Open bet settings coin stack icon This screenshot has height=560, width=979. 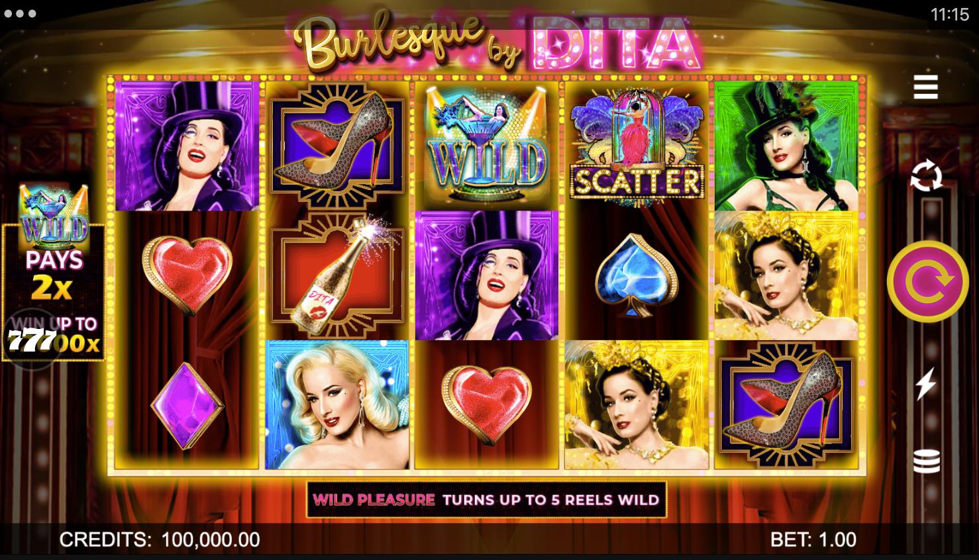point(926,461)
